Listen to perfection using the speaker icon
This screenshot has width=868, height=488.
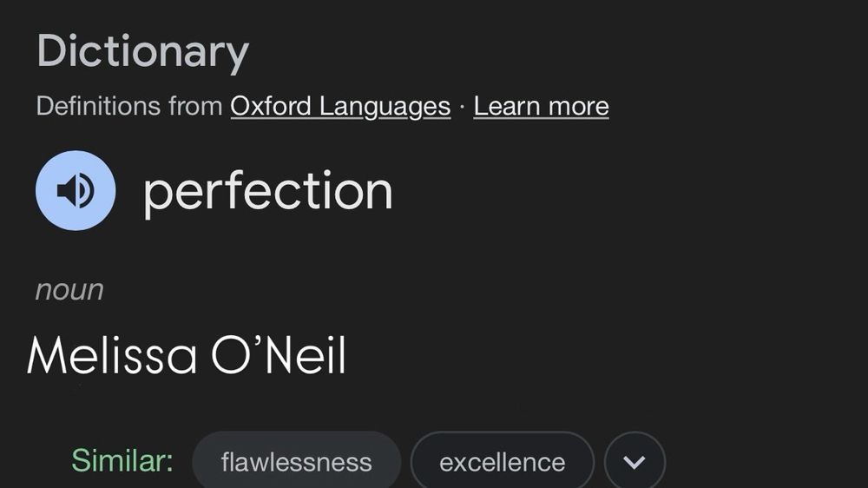(76, 190)
